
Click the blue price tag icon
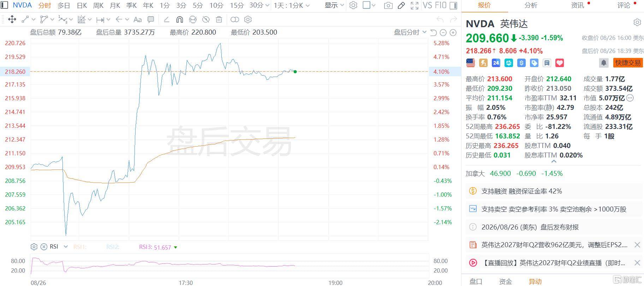click(534, 63)
